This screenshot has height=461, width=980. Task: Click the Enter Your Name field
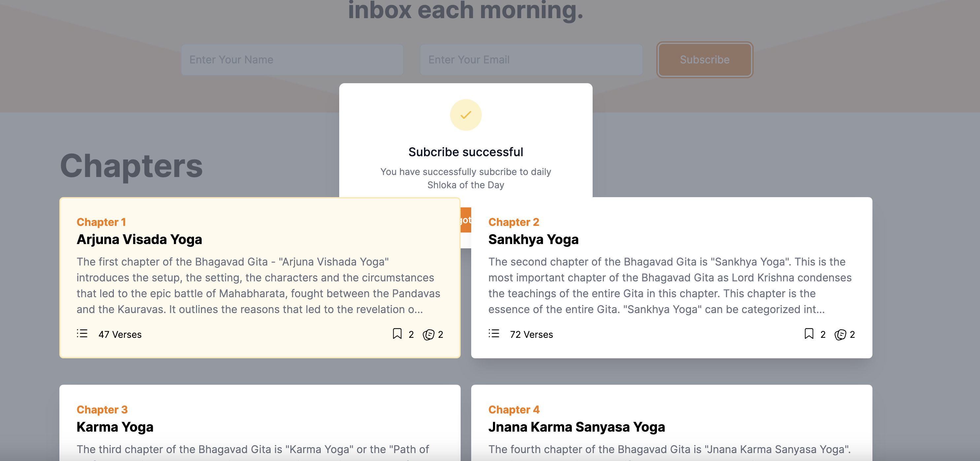coord(292,59)
